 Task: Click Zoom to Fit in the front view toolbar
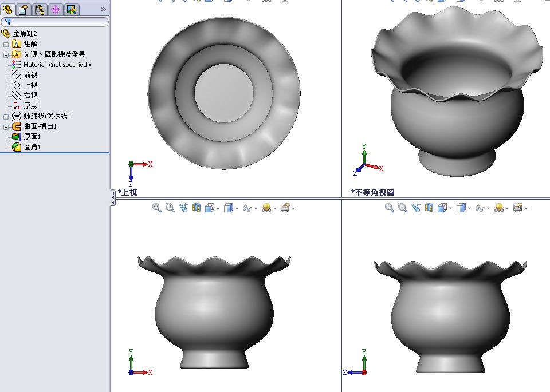157,208
